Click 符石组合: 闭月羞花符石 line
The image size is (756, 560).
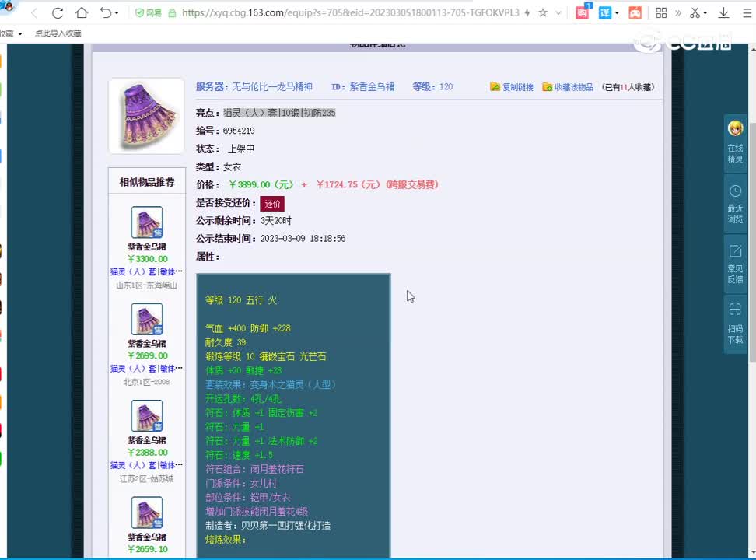tap(254, 469)
